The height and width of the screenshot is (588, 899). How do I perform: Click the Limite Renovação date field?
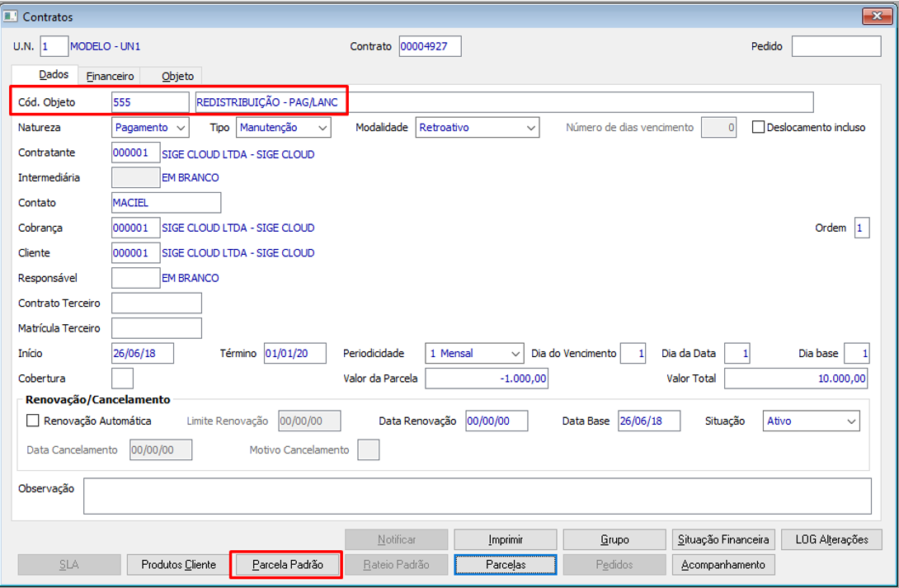tap(309, 421)
